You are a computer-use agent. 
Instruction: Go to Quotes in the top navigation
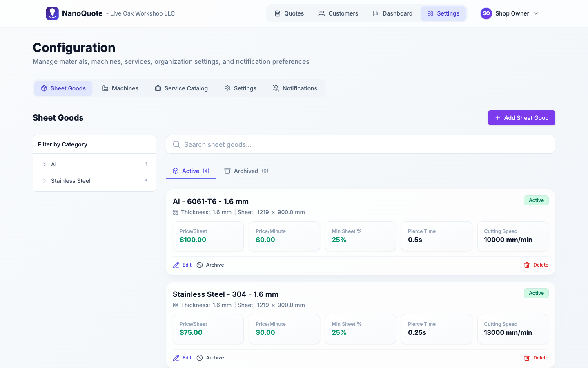[289, 13]
